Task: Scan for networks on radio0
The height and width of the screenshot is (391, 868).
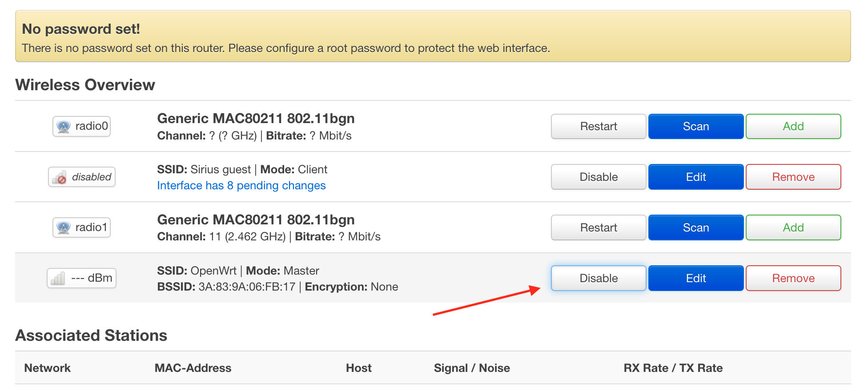Action: (696, 127)
